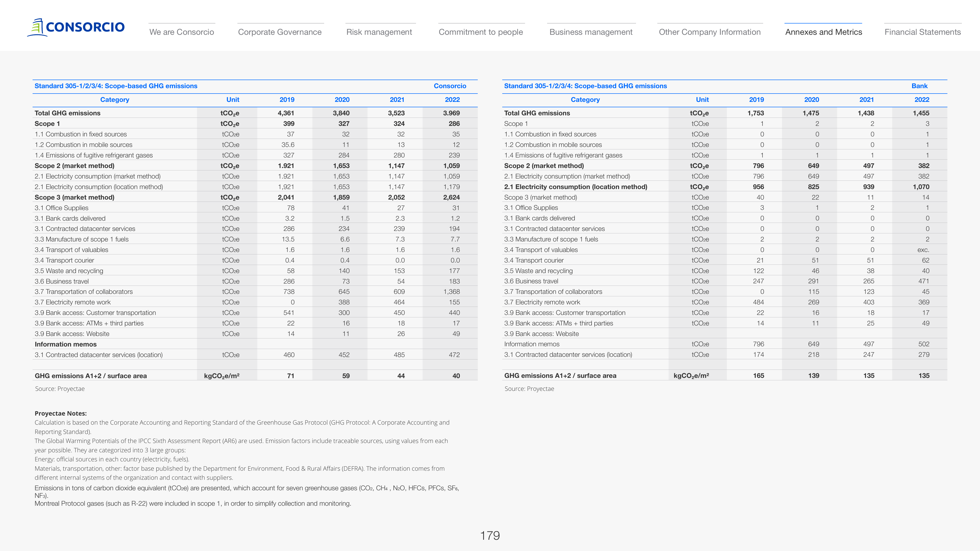Select Consorcio '3.5 Waste and recycling' row label
Image resolution: width=980 pixels, height=551 pixels.
[x=69, y=271]
